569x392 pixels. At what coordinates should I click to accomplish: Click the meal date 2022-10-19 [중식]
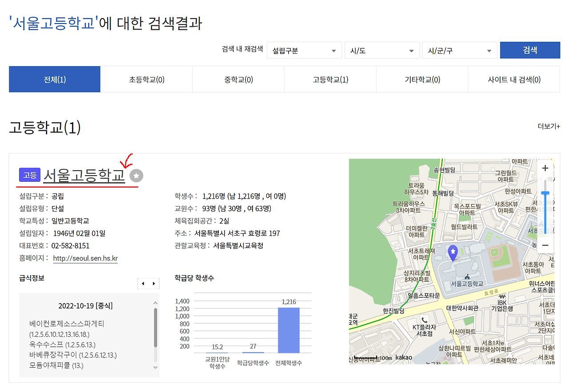(x=85, y=306)
